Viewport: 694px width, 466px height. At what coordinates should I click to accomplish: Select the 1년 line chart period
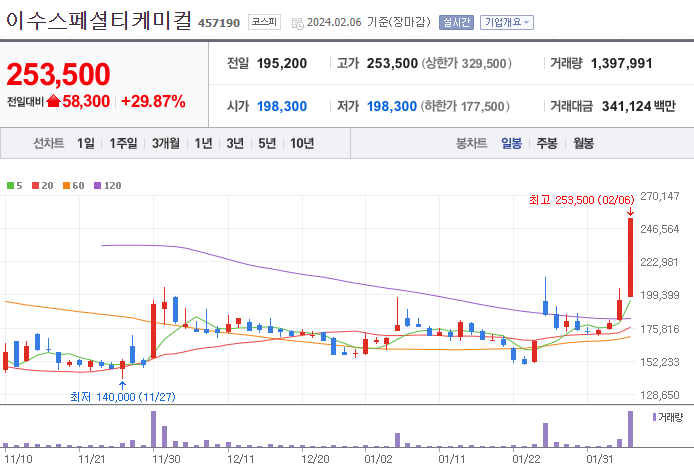[x=203, y=143]
